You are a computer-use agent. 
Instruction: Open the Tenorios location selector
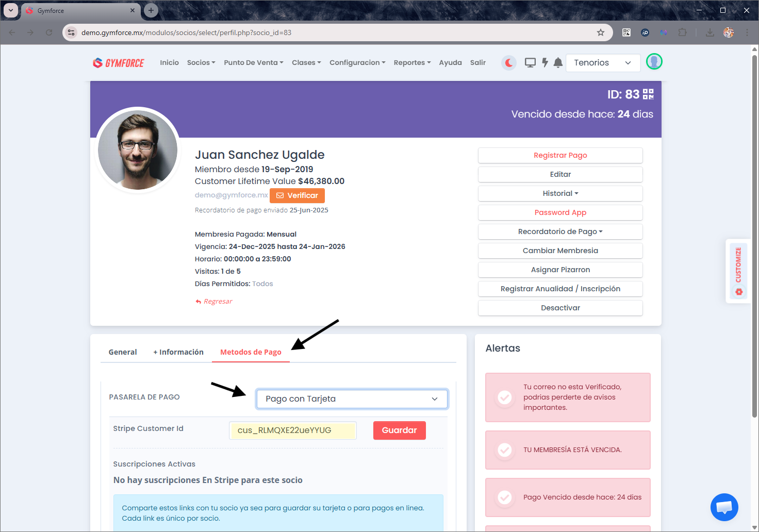tap(603, 62)
